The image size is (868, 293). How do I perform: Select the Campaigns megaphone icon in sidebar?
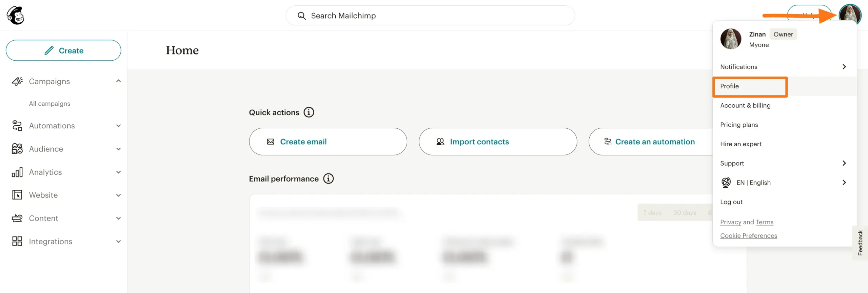tap(17, 81)
